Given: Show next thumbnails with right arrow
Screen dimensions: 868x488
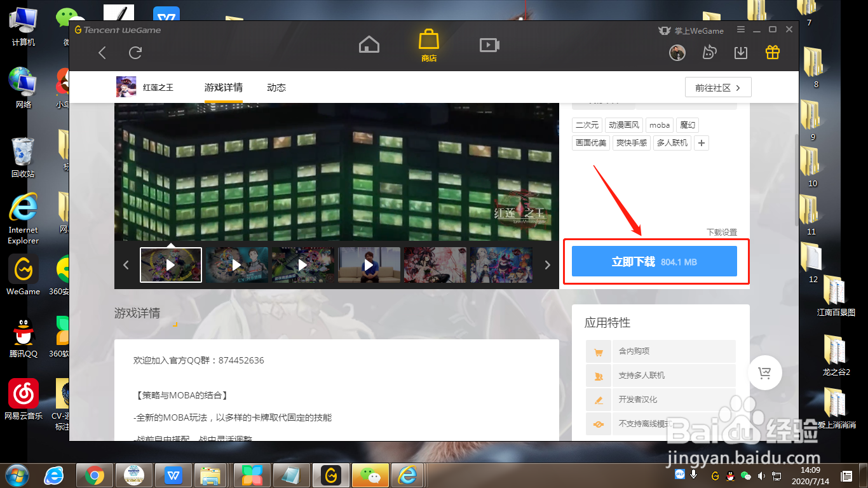Looking at the screenshot, I should pyautogui.click(x=548, y=265).
